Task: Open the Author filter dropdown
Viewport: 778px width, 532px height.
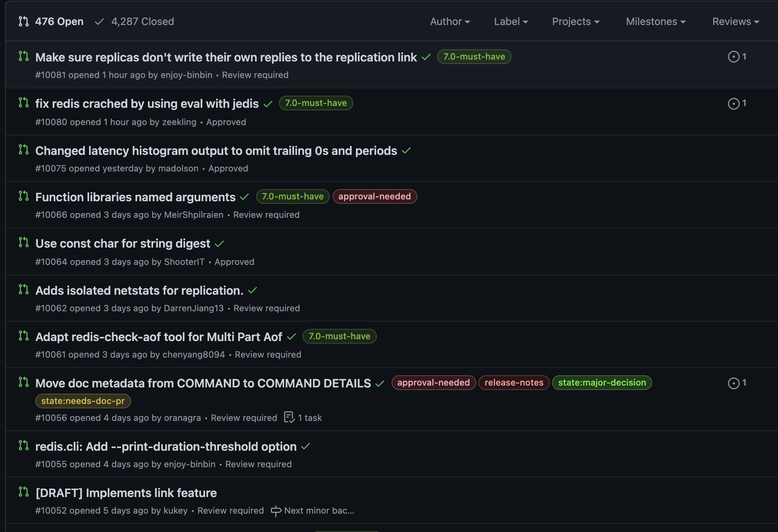Action: [x=450, y=22]
